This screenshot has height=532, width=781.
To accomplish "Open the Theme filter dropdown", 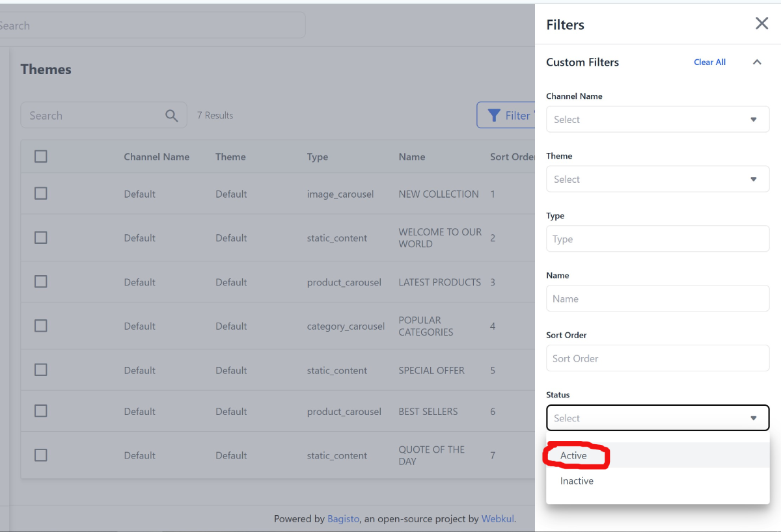I will [x=657, y=180].
